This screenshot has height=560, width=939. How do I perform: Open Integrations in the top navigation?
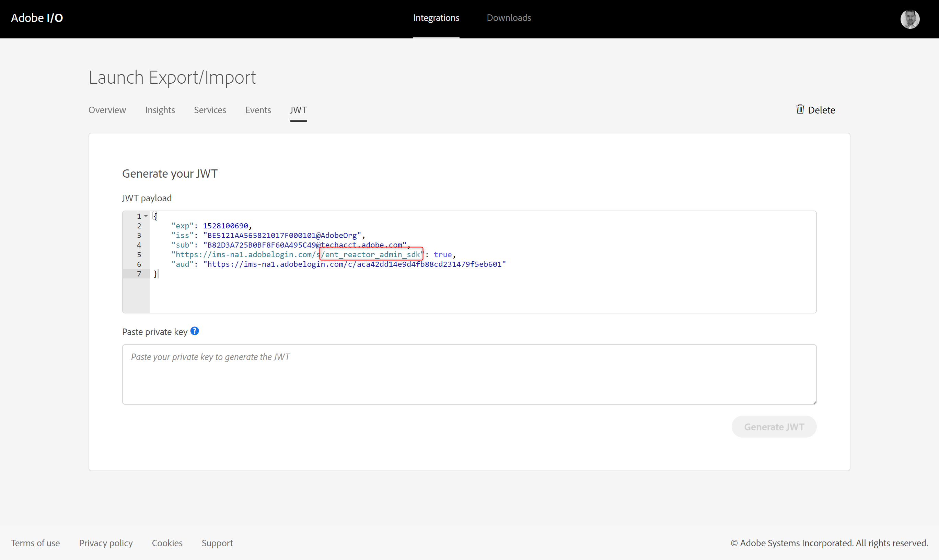click(x=436, y=18)
